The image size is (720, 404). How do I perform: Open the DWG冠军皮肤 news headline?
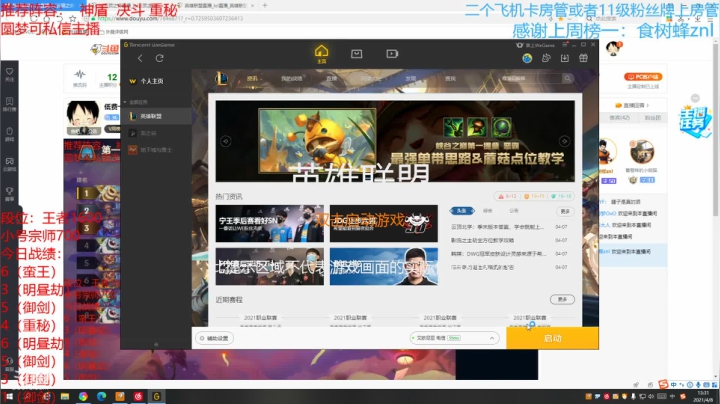tap(498, 253)
